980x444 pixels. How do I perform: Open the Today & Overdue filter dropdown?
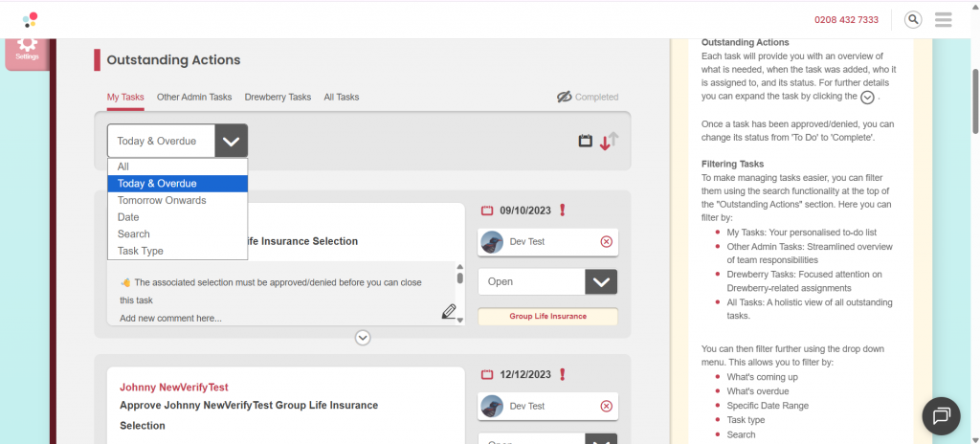[177, 141]
